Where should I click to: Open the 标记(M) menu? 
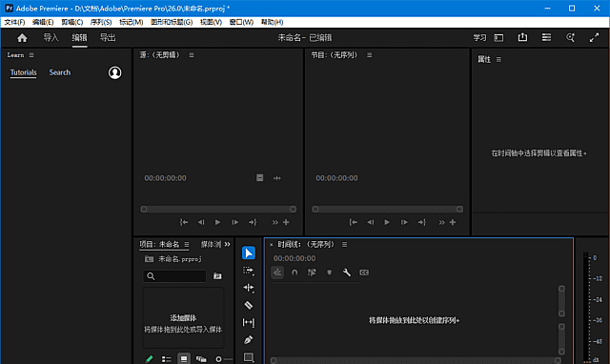[x=132, y=22]
